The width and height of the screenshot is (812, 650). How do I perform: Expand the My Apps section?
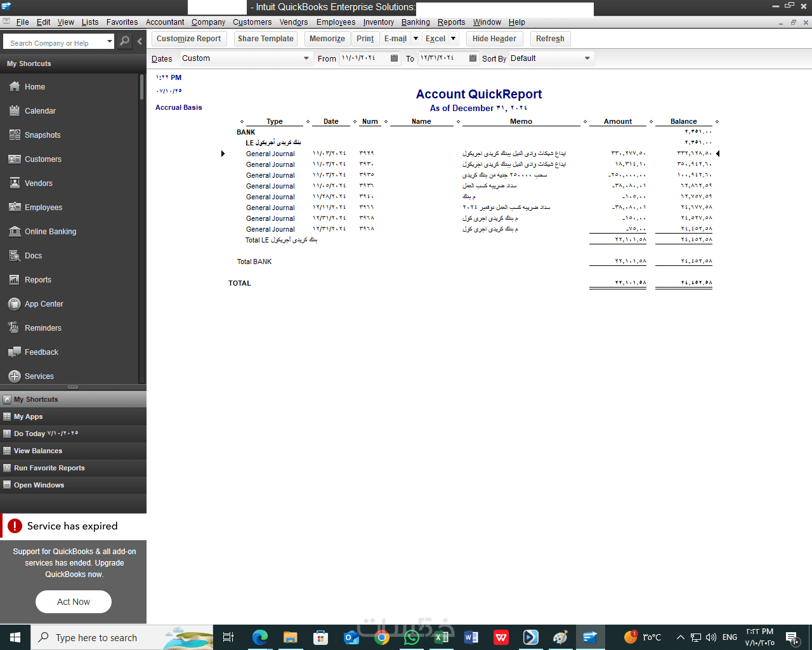coord(73,416)
